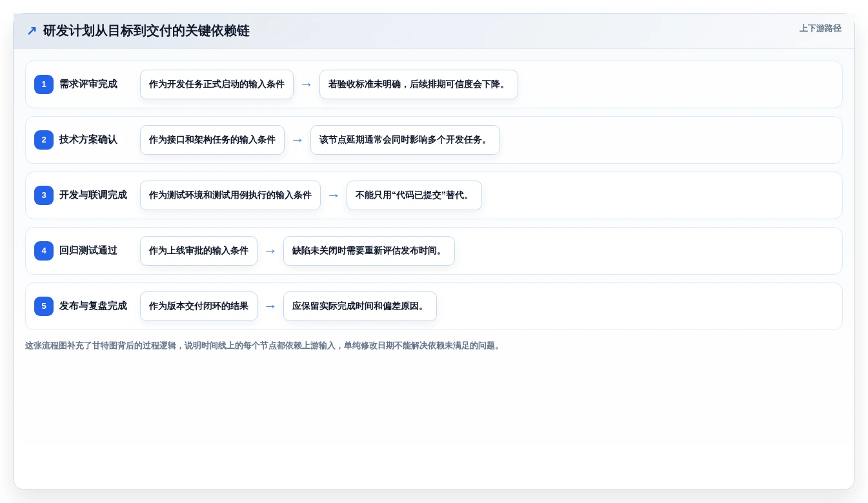Image resolution: width=868 pixels, height=503 pixels.
Task: Click box 作为上线审批的输入条件
Action: (x=199, y=251)
